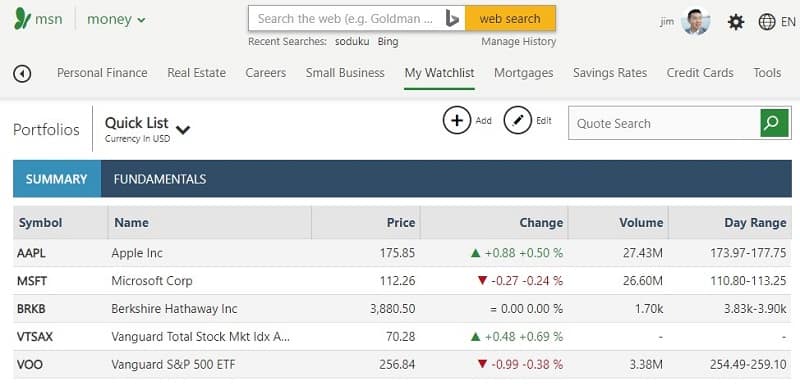This screenshot has width=800, height=390.
Task: Click the plus Add icon
Action: tap(457, 120)
